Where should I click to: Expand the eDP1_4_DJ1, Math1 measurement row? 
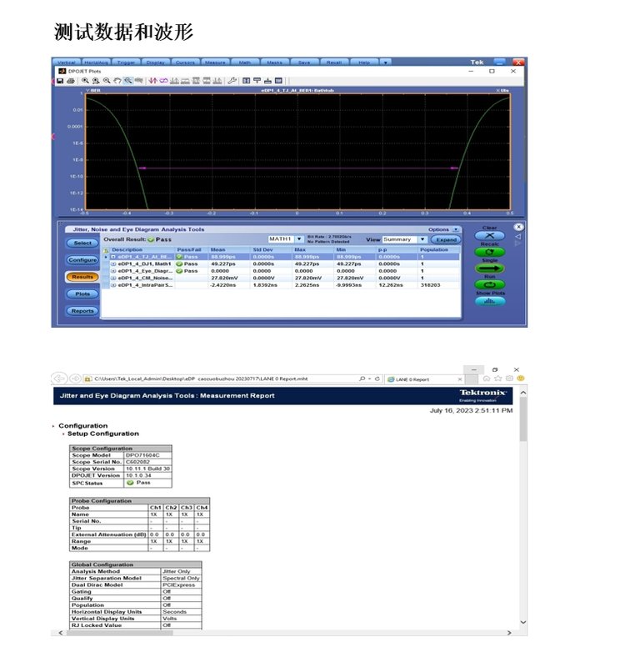pos(113,263)
